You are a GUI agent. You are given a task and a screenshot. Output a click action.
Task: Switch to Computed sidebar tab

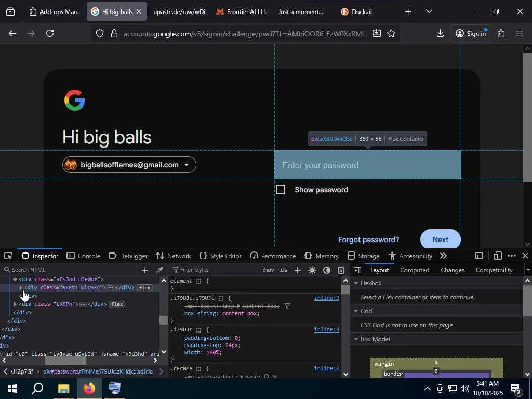coord(415,270)
